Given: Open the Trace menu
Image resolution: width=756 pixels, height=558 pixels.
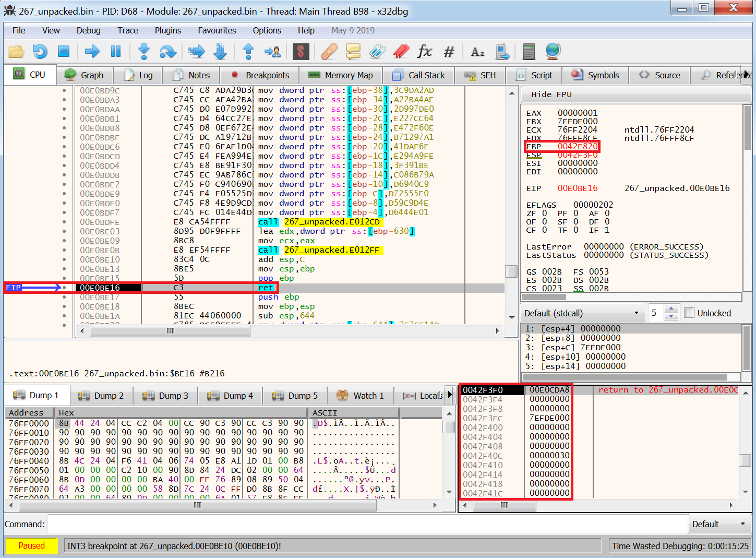Looking at the screenshot, I should [128, 30].
